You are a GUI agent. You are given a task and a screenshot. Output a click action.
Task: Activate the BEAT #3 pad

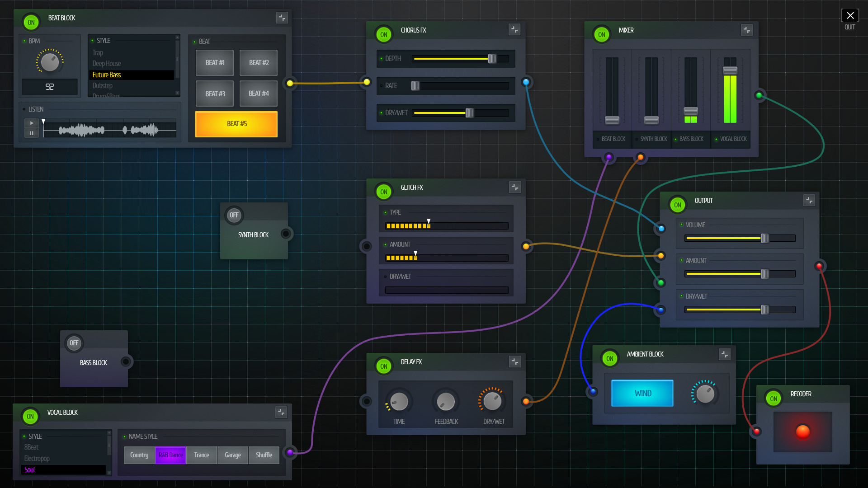[214, 94]
